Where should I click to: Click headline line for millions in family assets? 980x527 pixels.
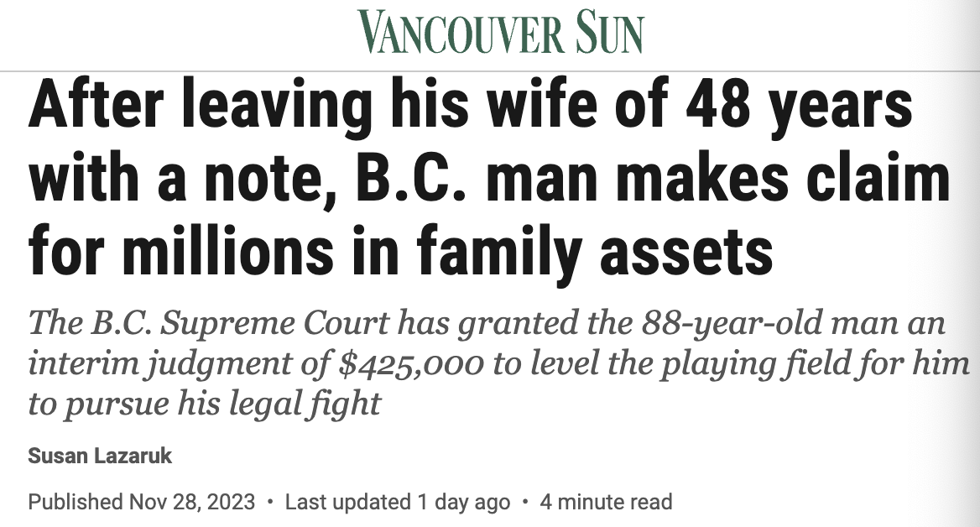point(400,253)
